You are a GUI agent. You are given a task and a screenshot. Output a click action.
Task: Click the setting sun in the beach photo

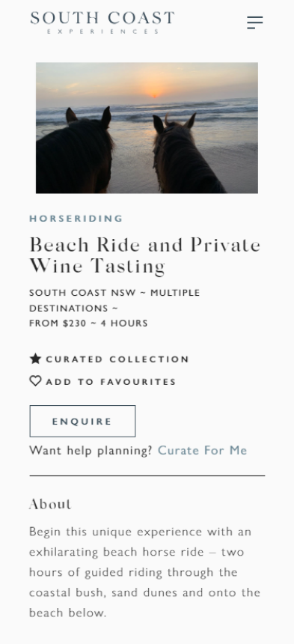[155, 94]
